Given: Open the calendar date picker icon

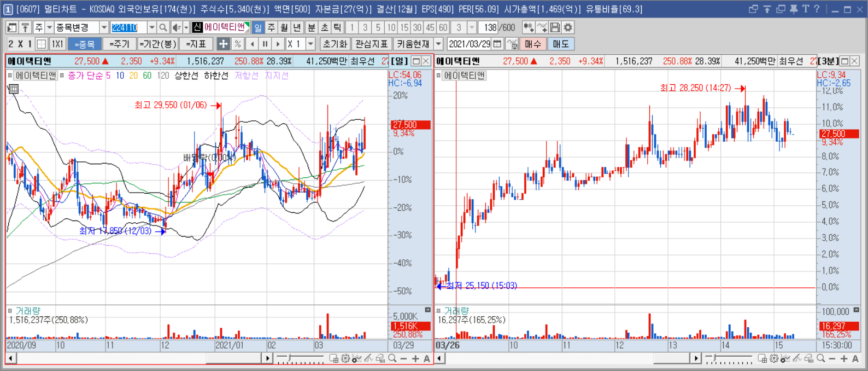Looking at the screenshot, I should (x=497, y=44).
